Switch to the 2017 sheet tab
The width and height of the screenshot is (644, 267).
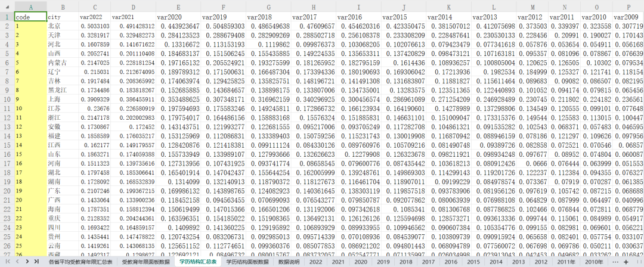428,262
